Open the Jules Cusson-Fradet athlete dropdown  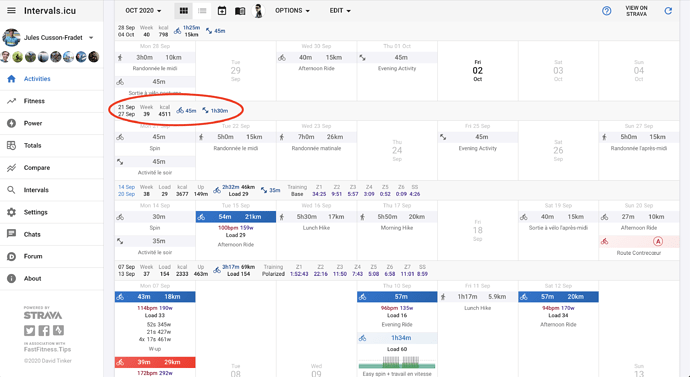58,38
